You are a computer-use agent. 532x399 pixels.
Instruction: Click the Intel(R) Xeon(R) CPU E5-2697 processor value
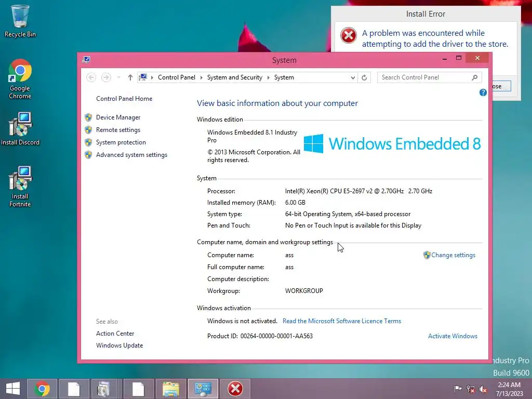tap(358, 191)
